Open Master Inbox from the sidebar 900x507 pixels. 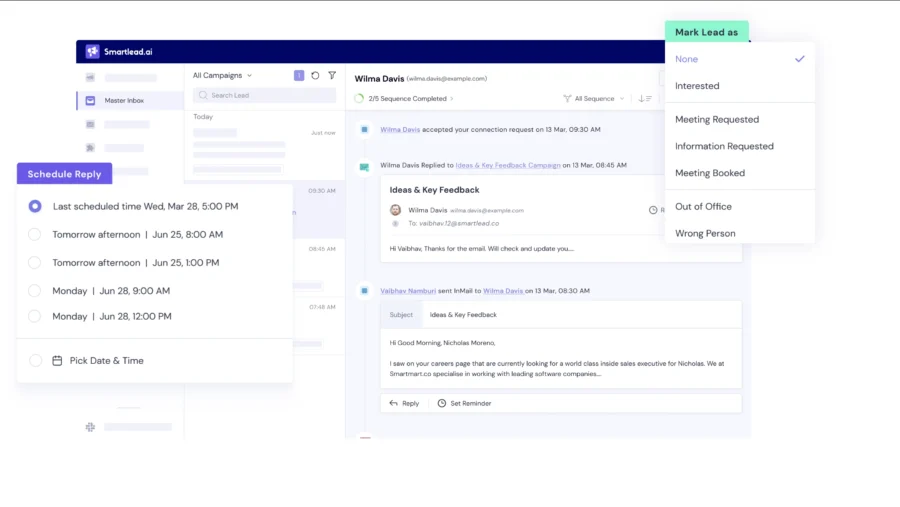point(123,101)
